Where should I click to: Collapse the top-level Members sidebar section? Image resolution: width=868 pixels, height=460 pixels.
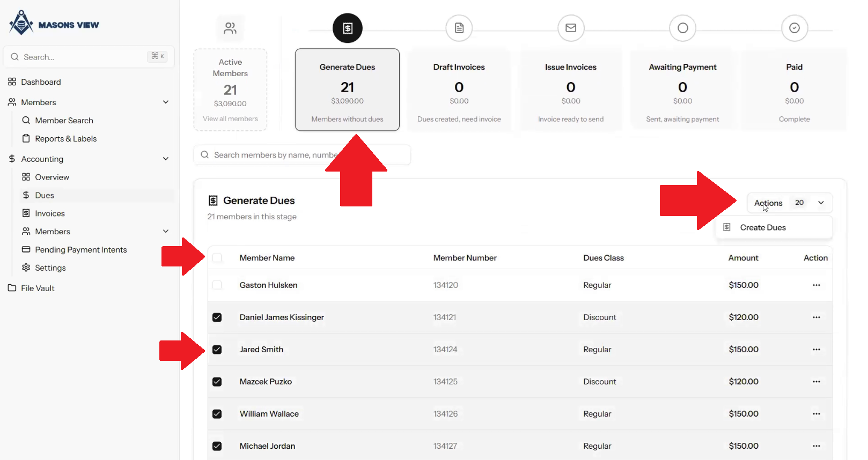(x=166, y=102)
